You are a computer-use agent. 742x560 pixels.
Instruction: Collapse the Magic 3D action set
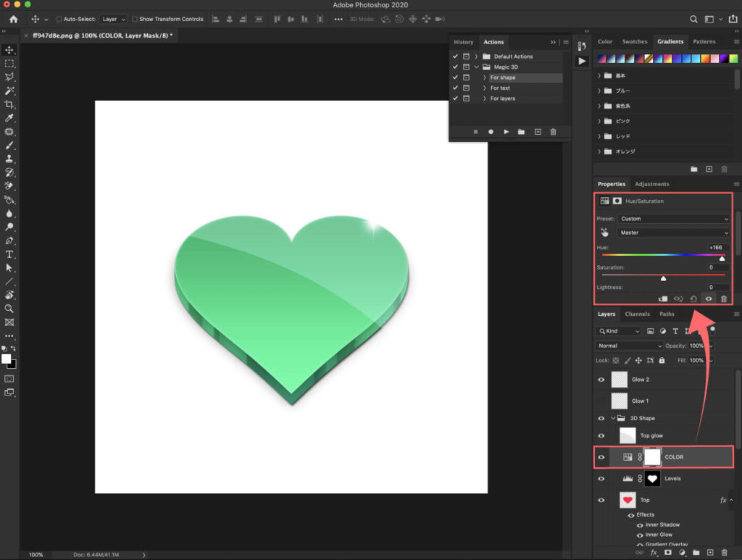pos(477,67)
